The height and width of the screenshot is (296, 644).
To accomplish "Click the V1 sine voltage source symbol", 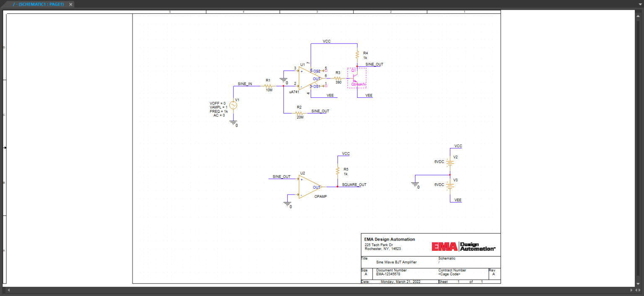I will pyautogui.click(x=233, y=106).
